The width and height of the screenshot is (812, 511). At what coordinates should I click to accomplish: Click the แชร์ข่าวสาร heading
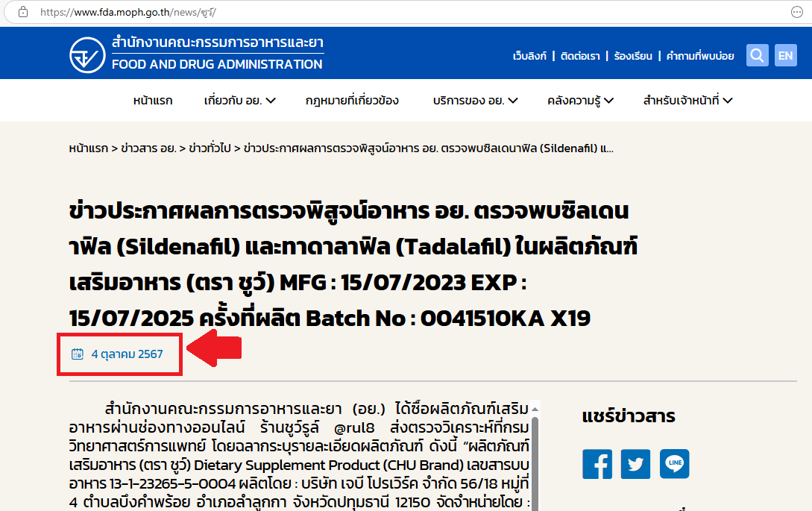click(629, 416)
